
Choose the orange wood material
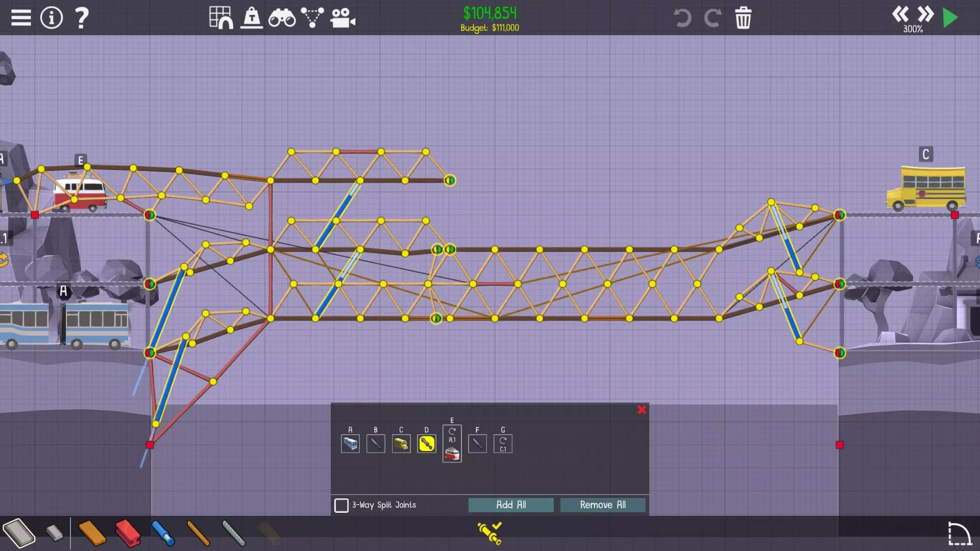pos(92,533)
